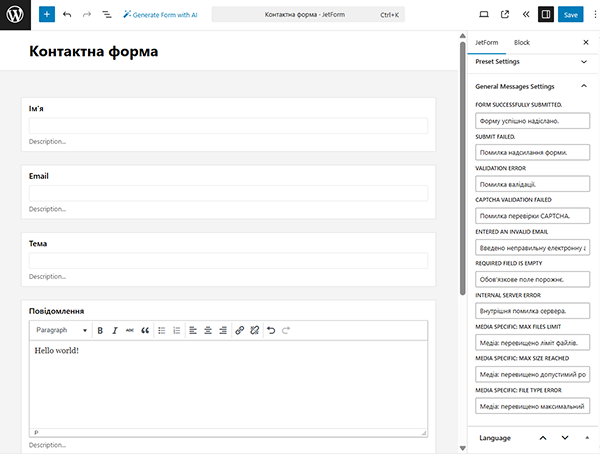Click the Тема field input
This screenshot has height=456, width=600.
point(228,261)
